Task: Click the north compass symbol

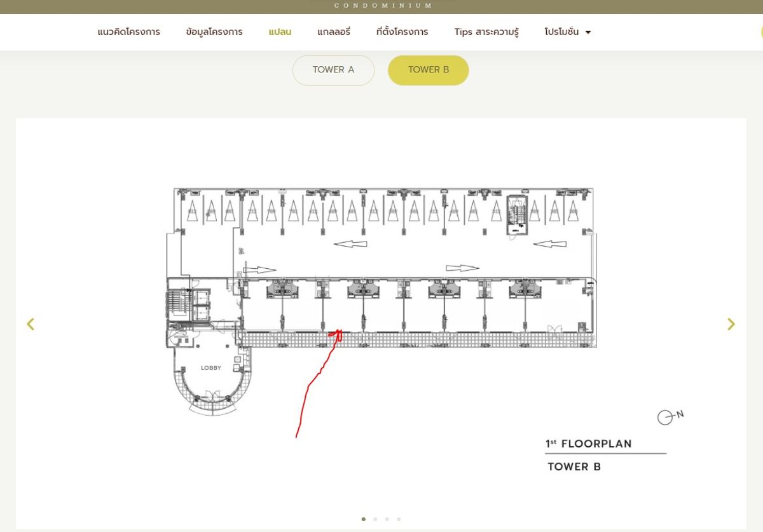Action: click(x=666, y=417)
